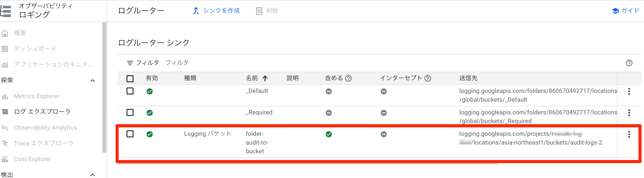Image resolution: width=644 pixels, height=178 pixels.
Task: Click the Logging バケット type cell
Action: pyautogui.click(x=207, y=134)
